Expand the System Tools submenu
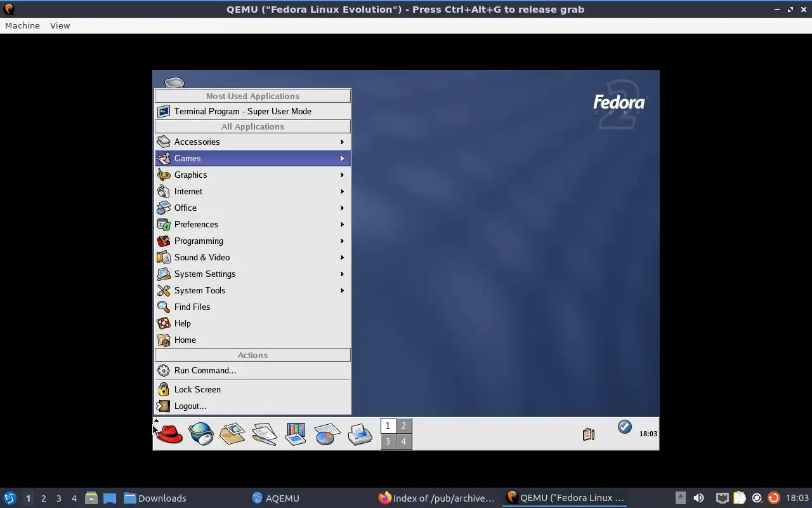This screenshot has width=812, height=508. point(252,290)
